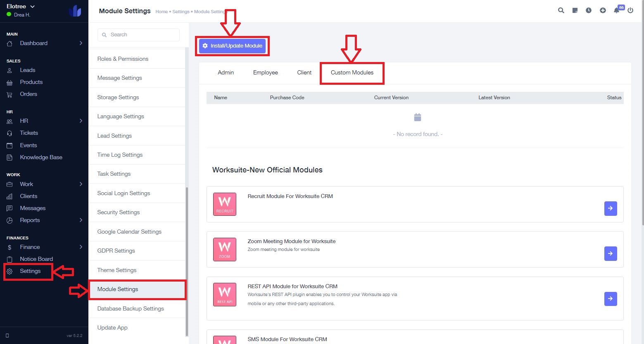Image resolution: width=644 pixels, height=344 pixels.
Task: Open Message Settings
Action: pyautogui.click(x=137, y=78)
